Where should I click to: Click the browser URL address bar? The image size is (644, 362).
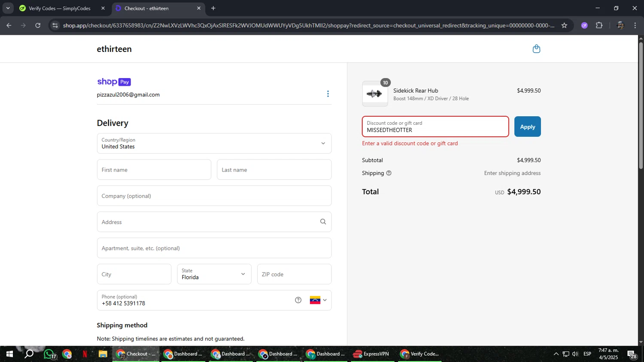point(308,25)
